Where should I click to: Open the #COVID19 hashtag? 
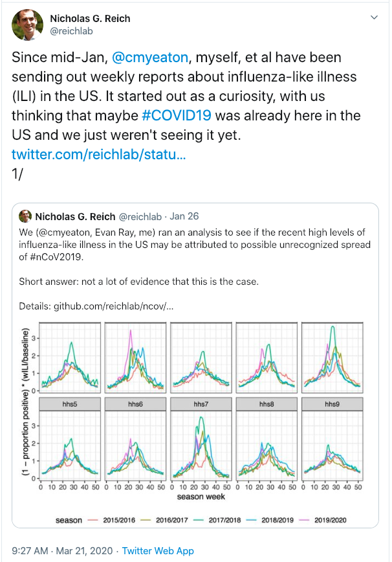pos(177,115)
